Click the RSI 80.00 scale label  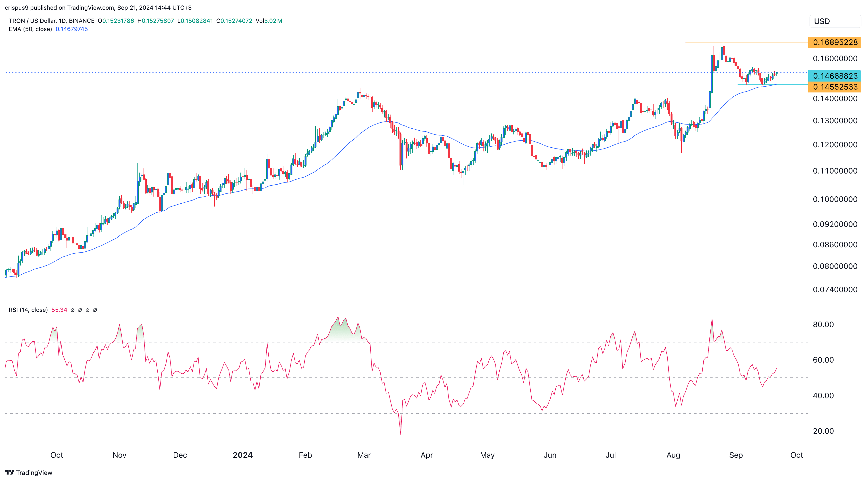(823, 324)
